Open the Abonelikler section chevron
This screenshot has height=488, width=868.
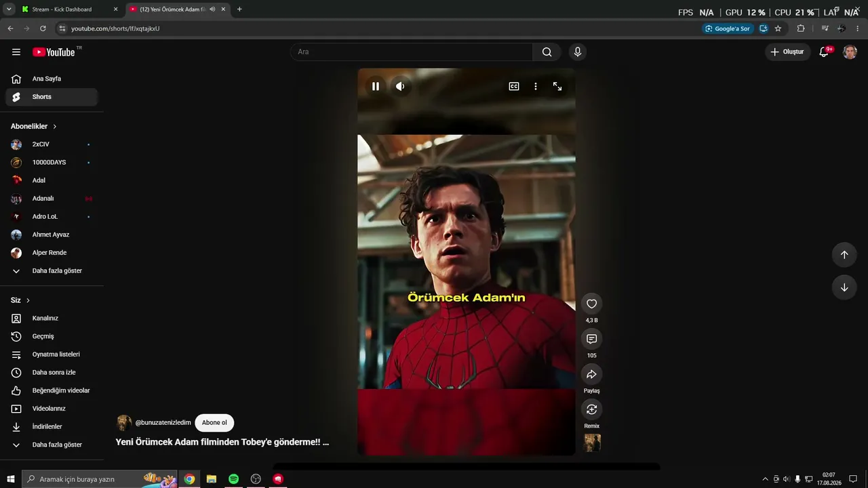click(x=55, y=127)
